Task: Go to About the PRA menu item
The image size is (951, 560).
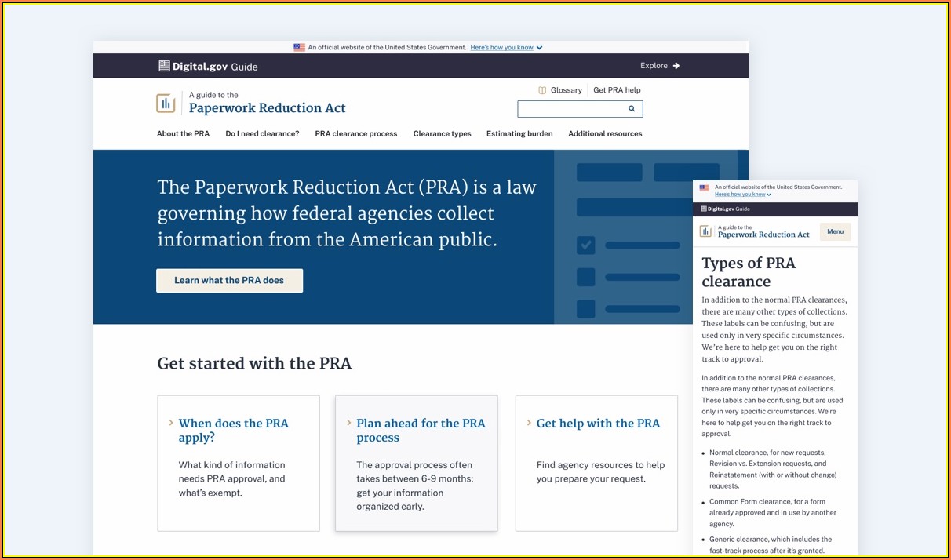Action: point(183,134)
